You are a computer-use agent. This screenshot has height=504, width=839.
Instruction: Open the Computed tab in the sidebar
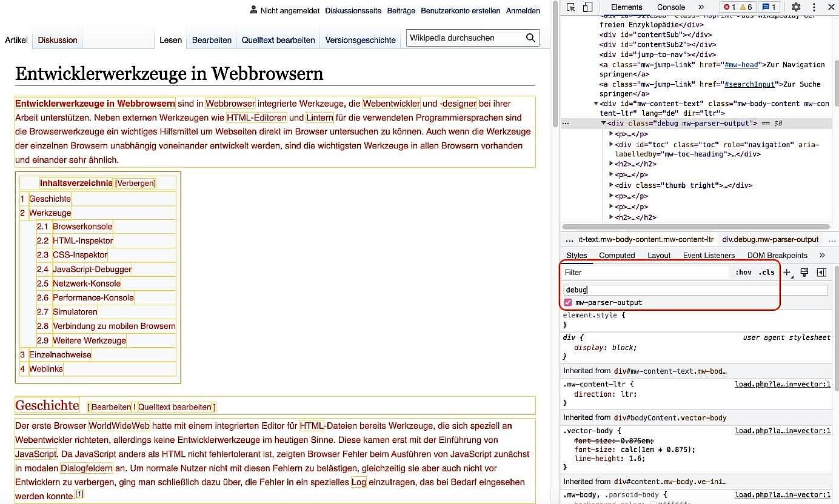point(617,255)
